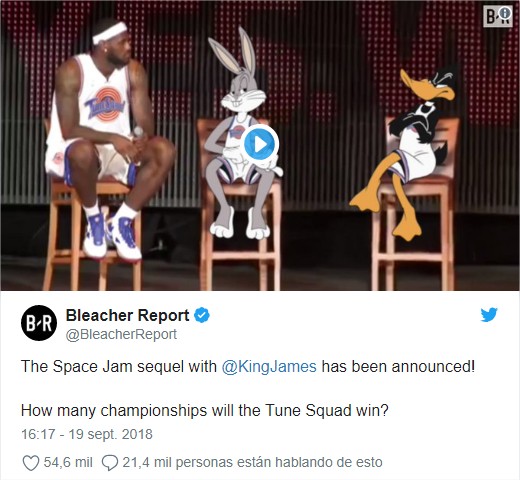Click the reply speech bubble icon
520x480 pixels.
[x=110, y=463]
